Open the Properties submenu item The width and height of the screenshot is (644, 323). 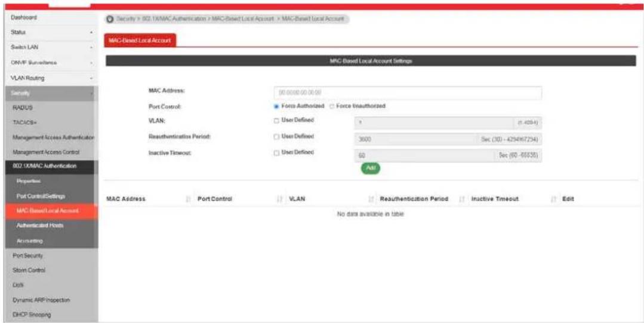pos(51,181)
